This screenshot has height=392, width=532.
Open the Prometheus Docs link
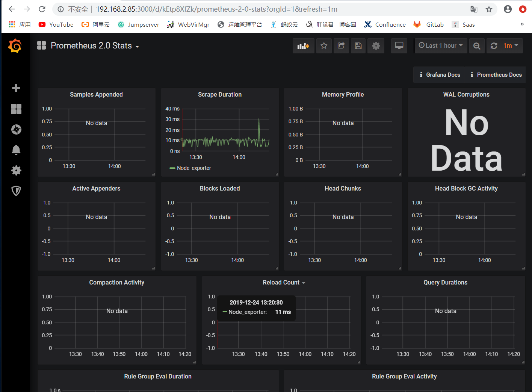tap(496, 75)
